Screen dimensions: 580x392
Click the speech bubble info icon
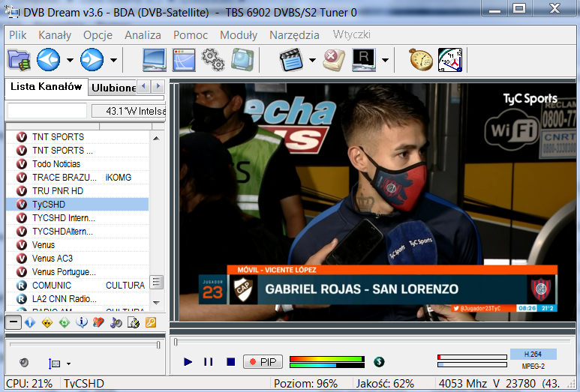[x=81, y=322]
